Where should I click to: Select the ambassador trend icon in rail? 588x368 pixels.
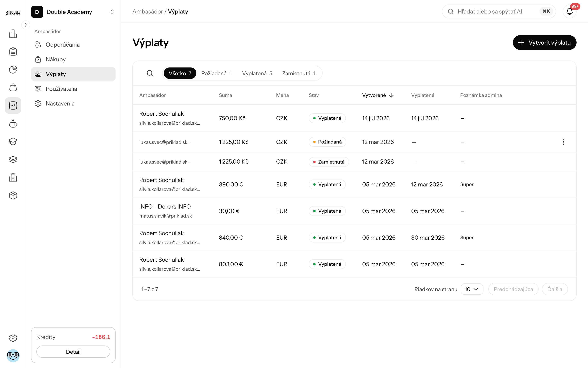coord(13,105)
